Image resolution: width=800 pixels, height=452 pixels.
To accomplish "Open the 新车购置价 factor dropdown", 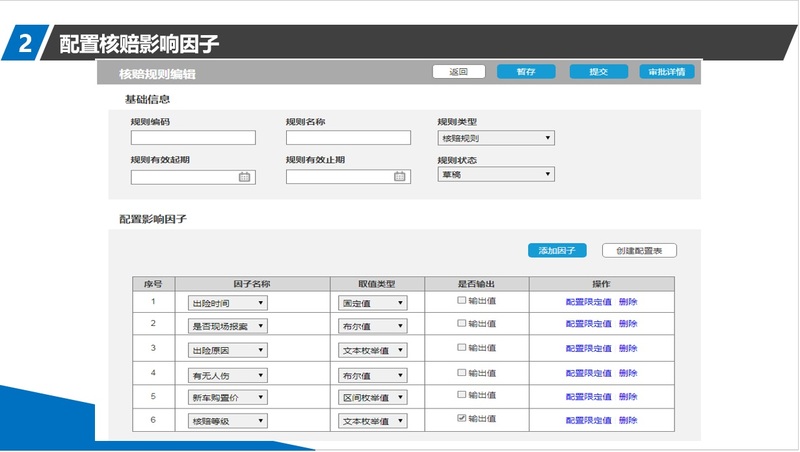I will click(x=228, y=397).
